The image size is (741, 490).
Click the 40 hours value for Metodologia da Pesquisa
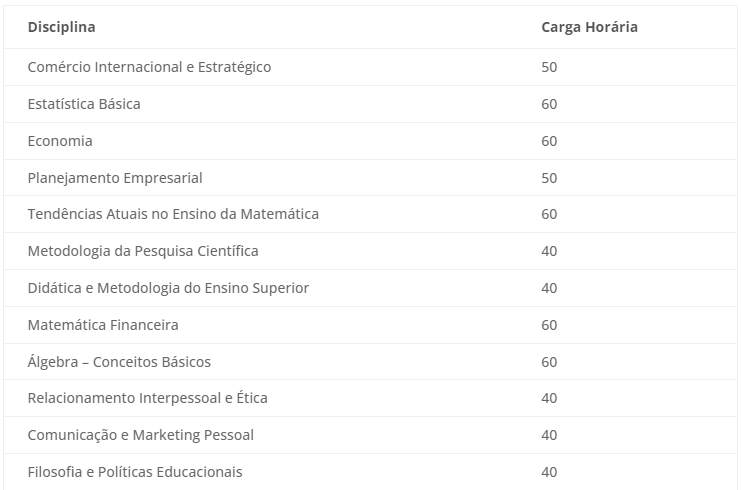[x=549, y=251]
